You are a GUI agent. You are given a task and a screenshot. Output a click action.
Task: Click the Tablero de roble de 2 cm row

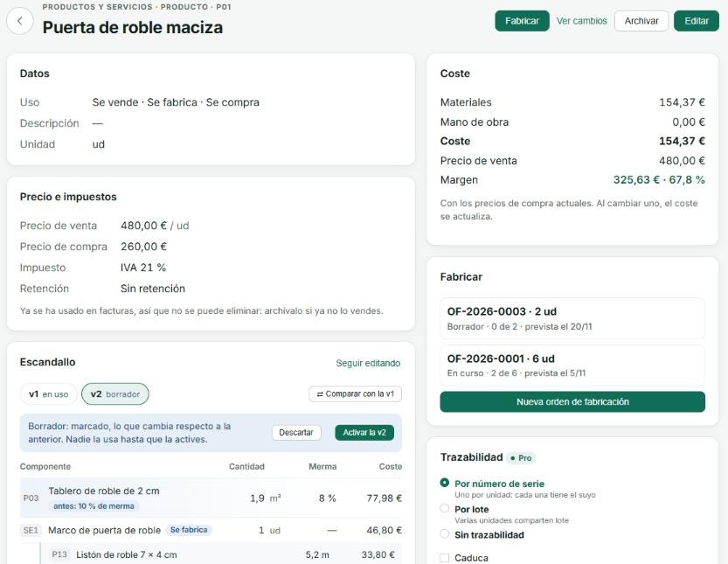pyautogui.click(x=211, y=498)
